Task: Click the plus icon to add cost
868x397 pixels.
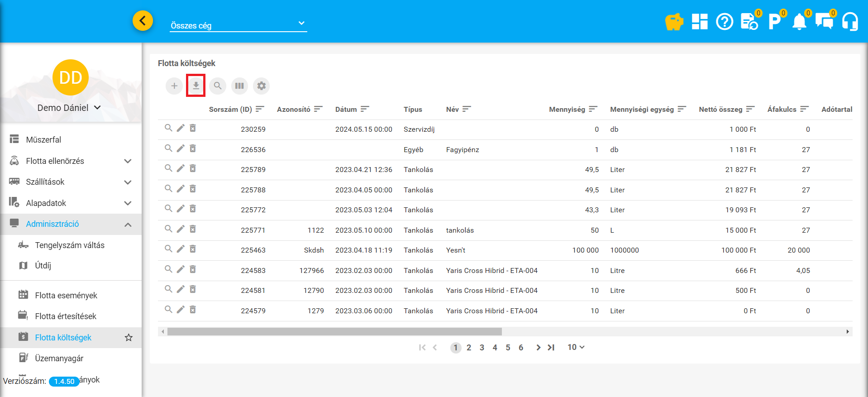Action: pos(174,86)
